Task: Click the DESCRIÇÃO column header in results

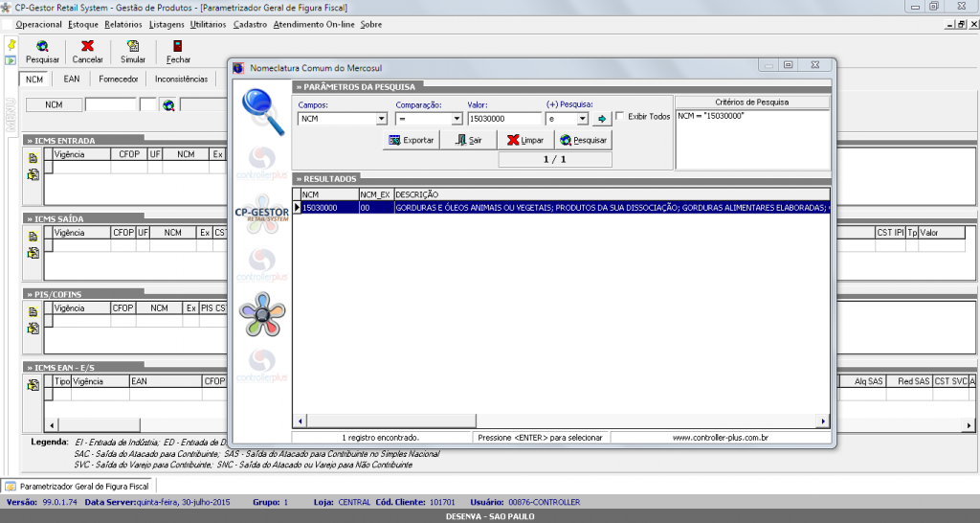Action: click(x=612, y=194)
